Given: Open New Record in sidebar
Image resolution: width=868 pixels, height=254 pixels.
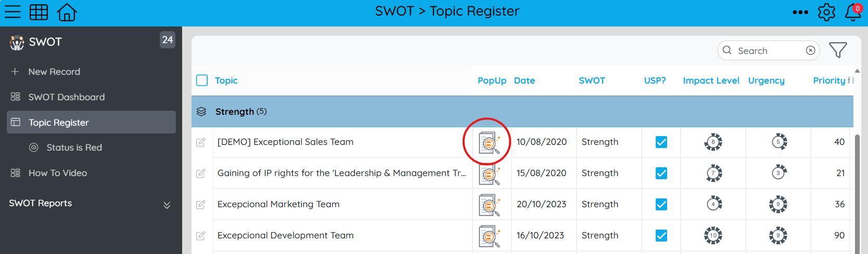Looking at the screenshot, I should [54, 72].
